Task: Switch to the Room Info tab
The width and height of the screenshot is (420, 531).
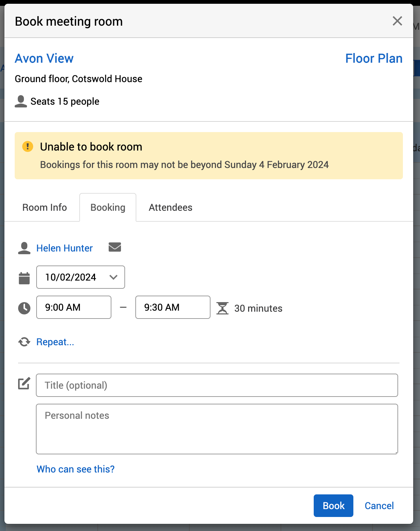Action: point(44,207)
